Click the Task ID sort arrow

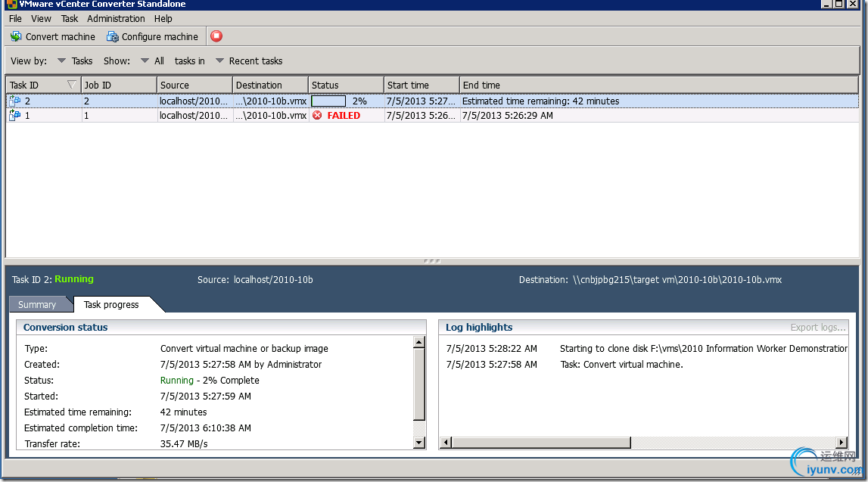(71, 85)
